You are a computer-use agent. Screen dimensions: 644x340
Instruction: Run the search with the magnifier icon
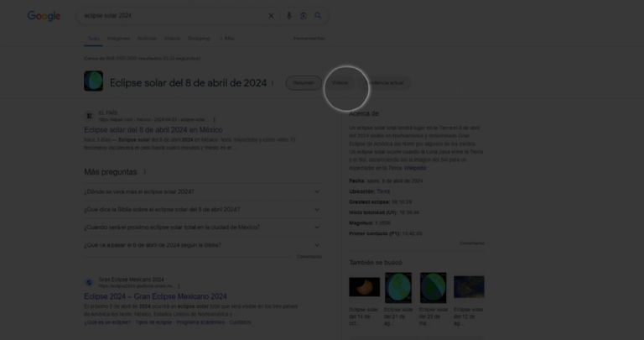pos(319,16)
